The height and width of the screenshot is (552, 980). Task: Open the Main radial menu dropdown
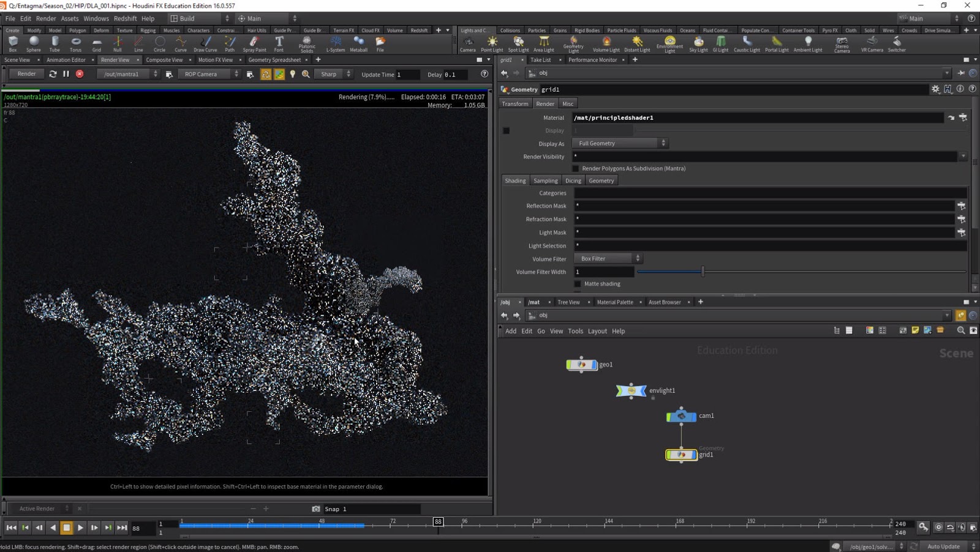pos(267,18)
